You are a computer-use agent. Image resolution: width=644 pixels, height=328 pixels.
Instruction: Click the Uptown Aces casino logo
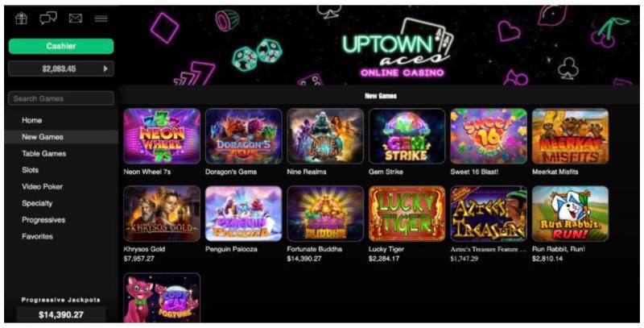click(397, 48)
